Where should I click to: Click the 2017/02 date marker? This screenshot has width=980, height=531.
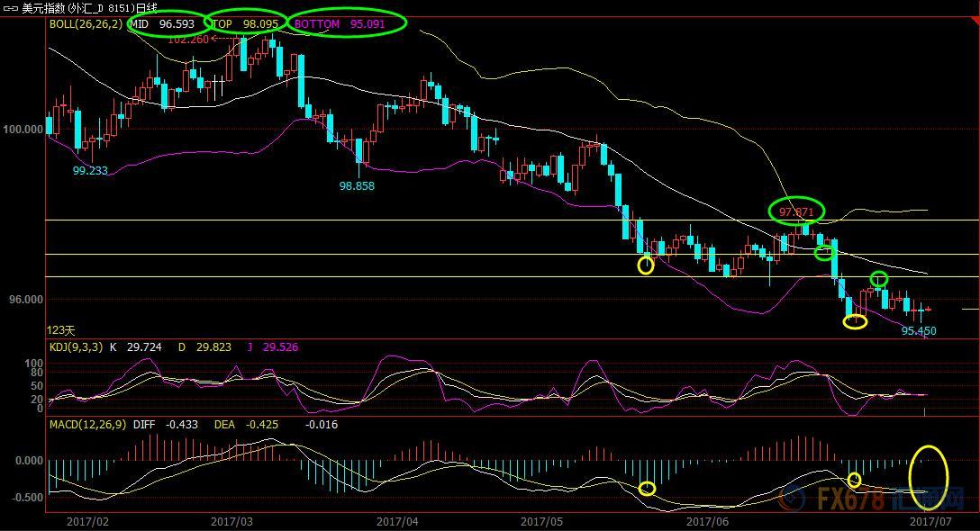[x=87, y=521]
